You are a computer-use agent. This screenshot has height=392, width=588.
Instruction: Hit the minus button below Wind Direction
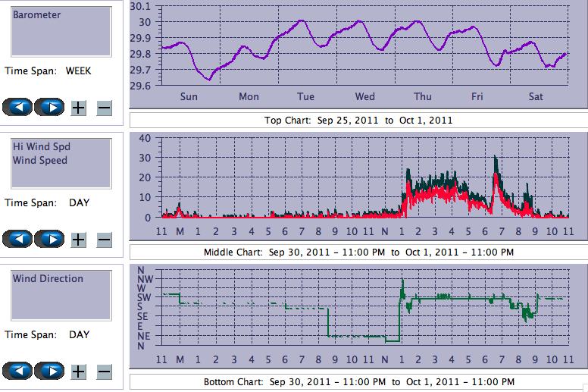(x=105, y=372)
